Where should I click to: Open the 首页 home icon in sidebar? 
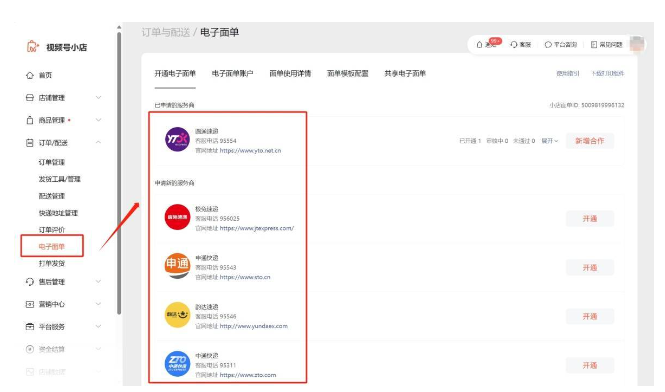(30, 76)
